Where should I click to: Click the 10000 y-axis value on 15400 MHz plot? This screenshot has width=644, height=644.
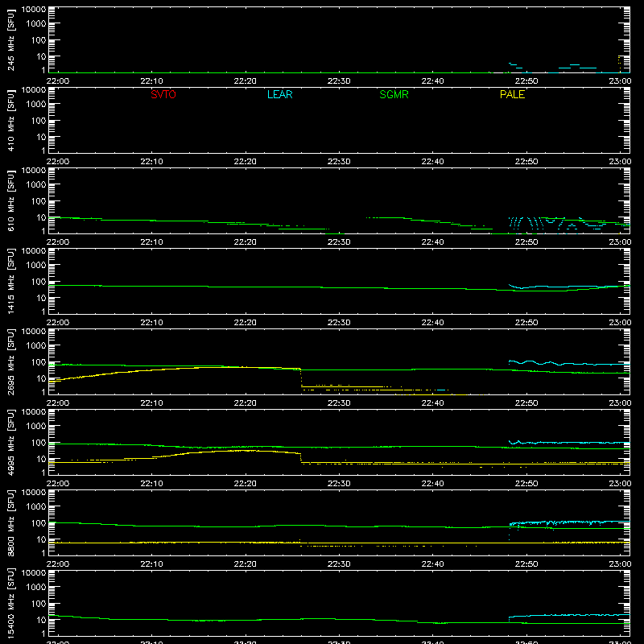(33, 573)
